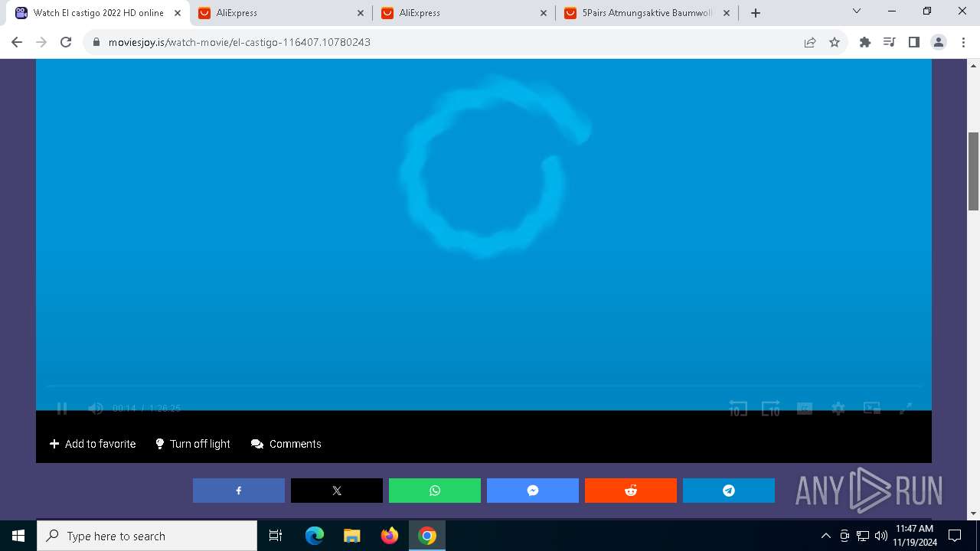980x551 pixels.
Task: Share the movie on Facebook
Action: [x=239, y=491]
